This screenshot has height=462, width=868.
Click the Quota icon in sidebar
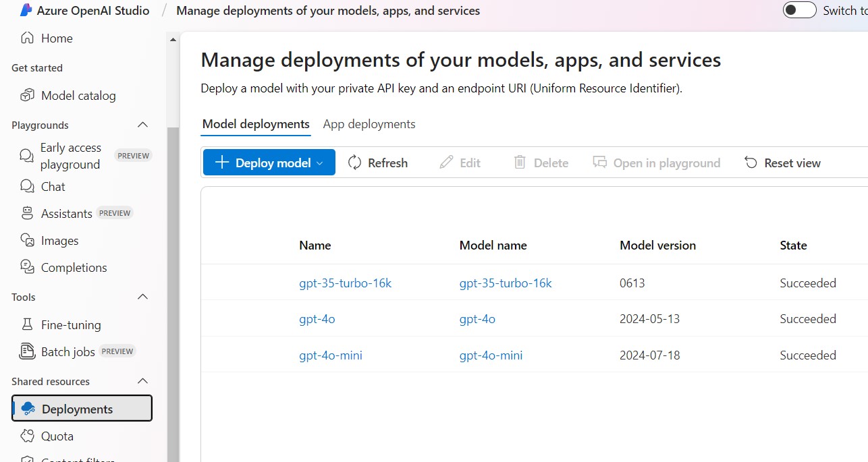pyautogui.click(x=27, y=436)
